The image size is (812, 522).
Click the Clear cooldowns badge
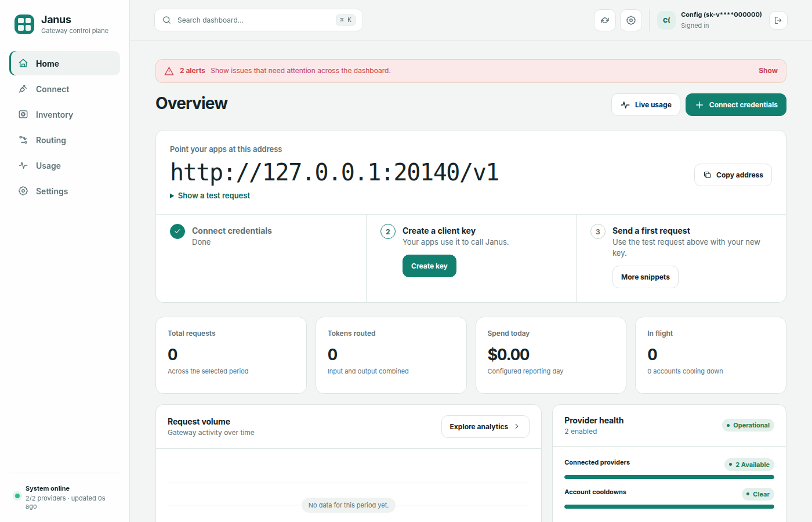click(x=758, y=494)
